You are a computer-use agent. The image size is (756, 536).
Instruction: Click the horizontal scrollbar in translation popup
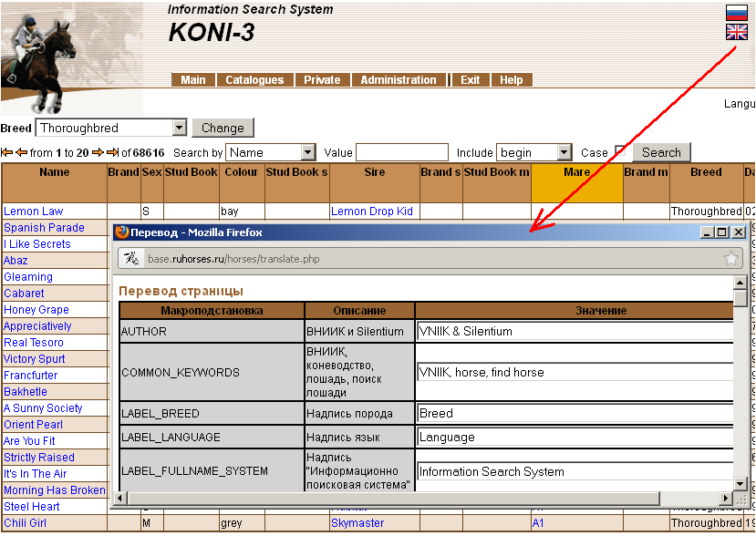pyautogui.click(x=392, y=499)
